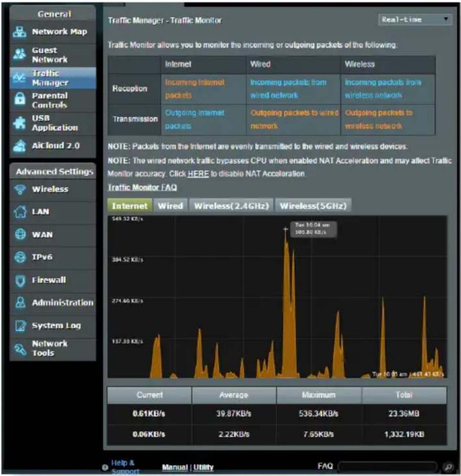
Task: Click the FAQ search magnifier icon
Action: [x=448, y=467]
